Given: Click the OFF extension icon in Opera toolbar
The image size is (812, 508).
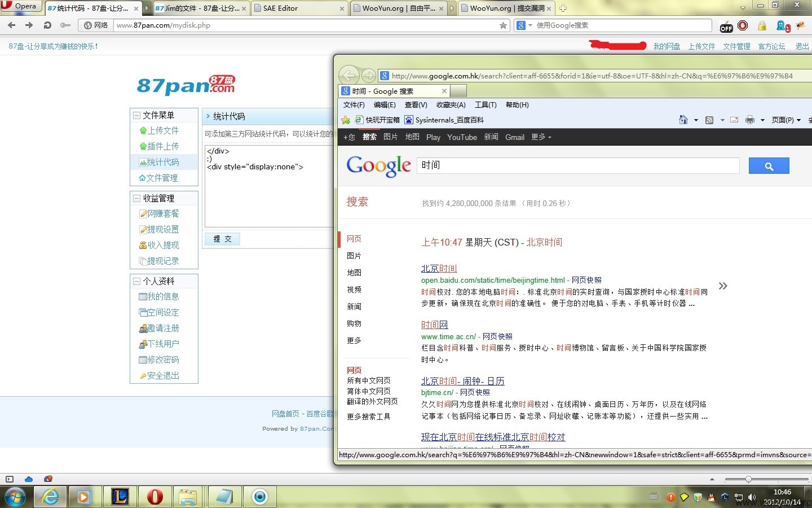Looking at the screenshot, I should pyautogui.click(x=726, y=26).
